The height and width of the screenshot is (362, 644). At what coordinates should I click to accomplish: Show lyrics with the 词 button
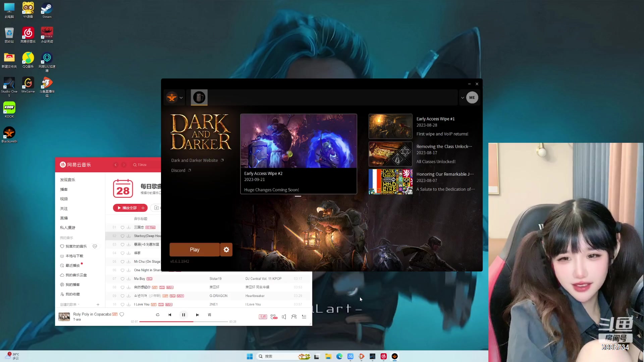(x=209, y=315)
